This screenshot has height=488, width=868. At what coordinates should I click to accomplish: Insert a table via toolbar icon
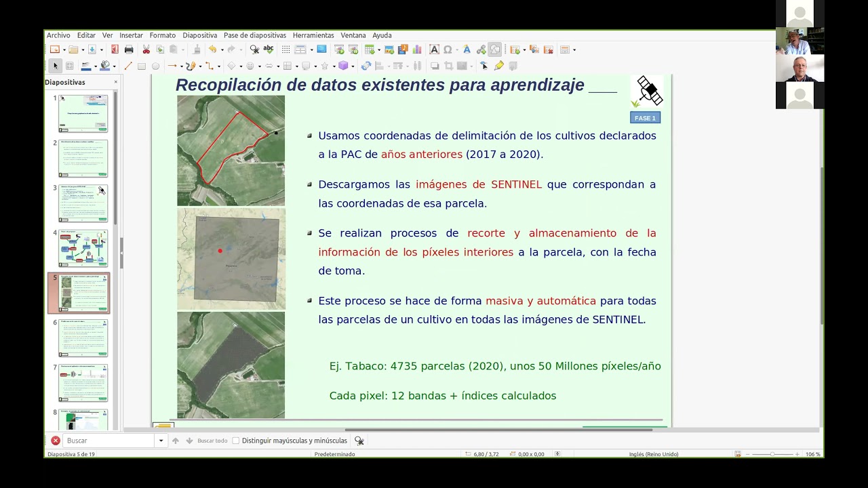click(x=369, y=49)
